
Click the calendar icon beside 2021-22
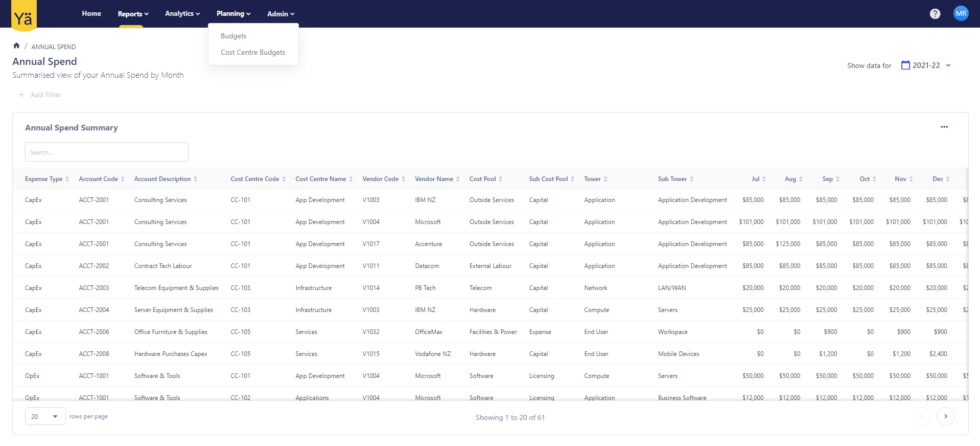(905, 65)
